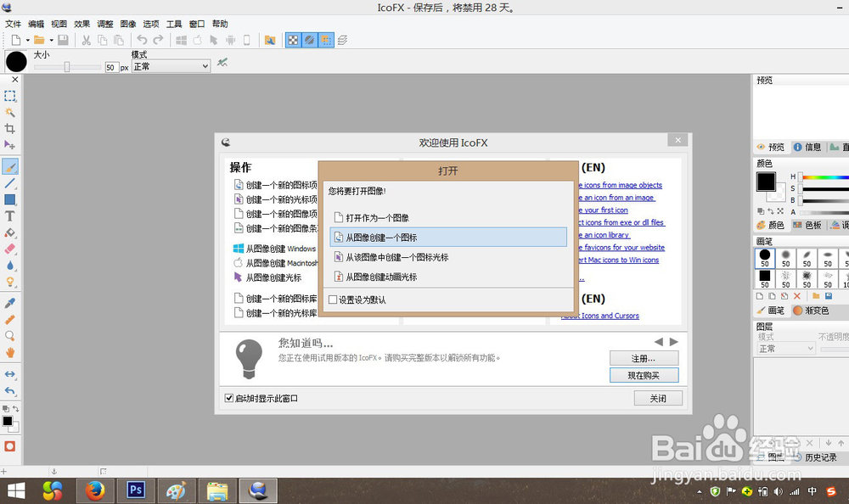Screen dimensions: 849x504
Task: Choose 从该图像中创建一个图标光标 option
Action: point(448,257)
